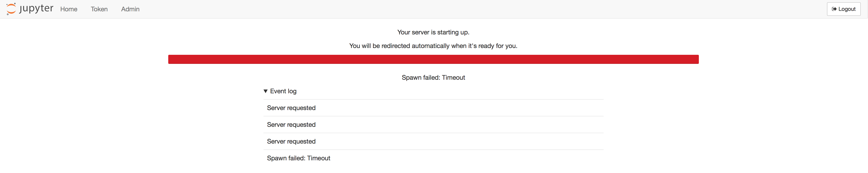Click the Event log label
868x173 pixels.
[283, 91]
